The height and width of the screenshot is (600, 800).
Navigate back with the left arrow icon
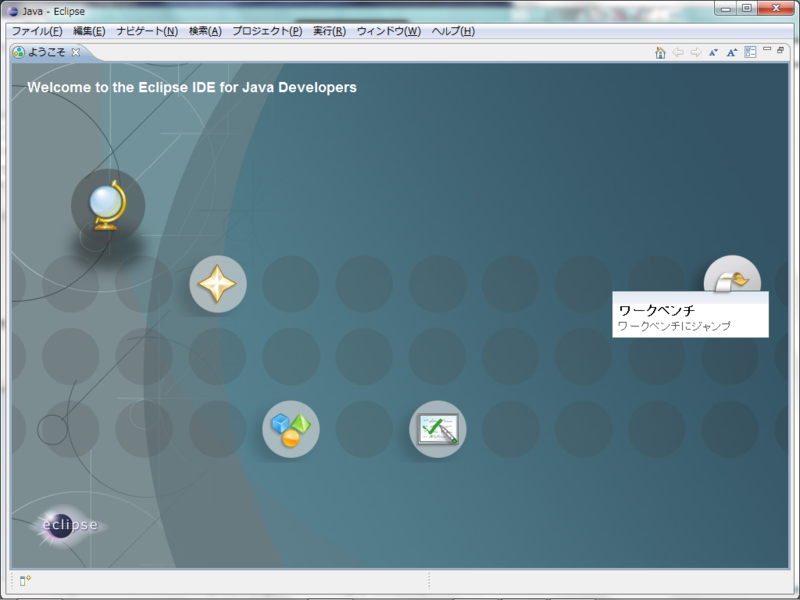coord(678,52)
